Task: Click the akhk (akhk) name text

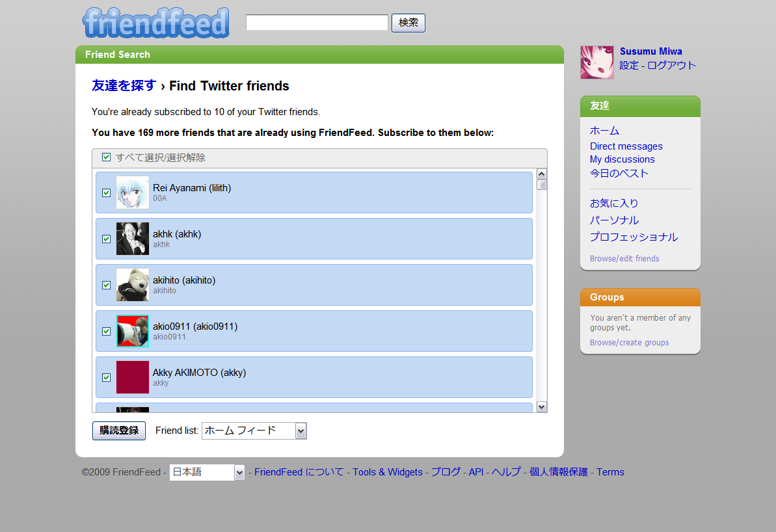Action: pyautogui.click(x=177, y=234)
